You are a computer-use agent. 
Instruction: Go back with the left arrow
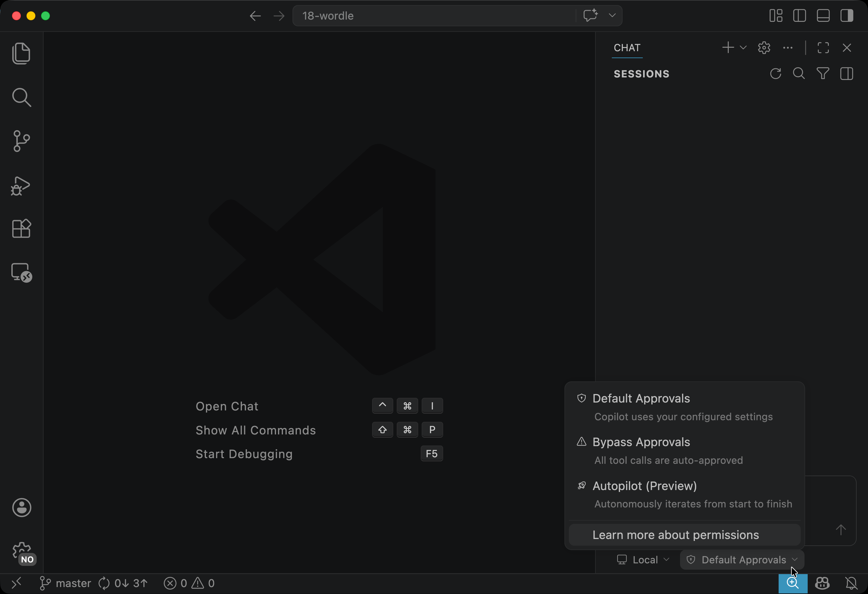[x=256, y=16]
